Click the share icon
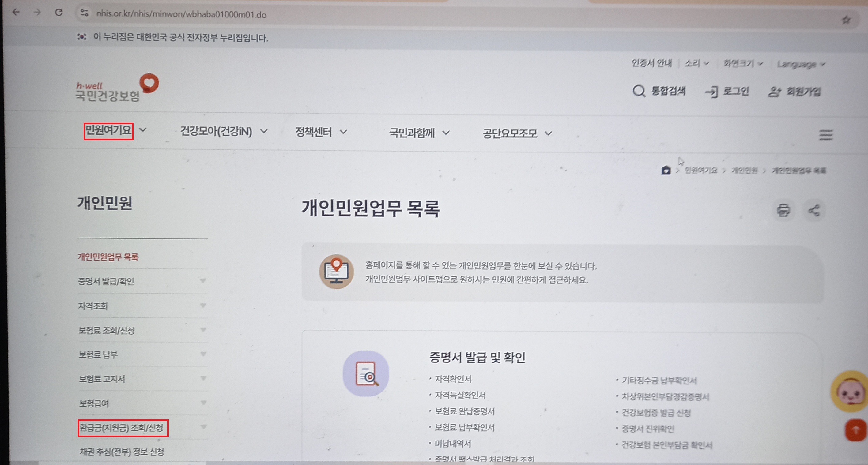The height and width of the screenshot is (465, 868). tap(814, 211)
